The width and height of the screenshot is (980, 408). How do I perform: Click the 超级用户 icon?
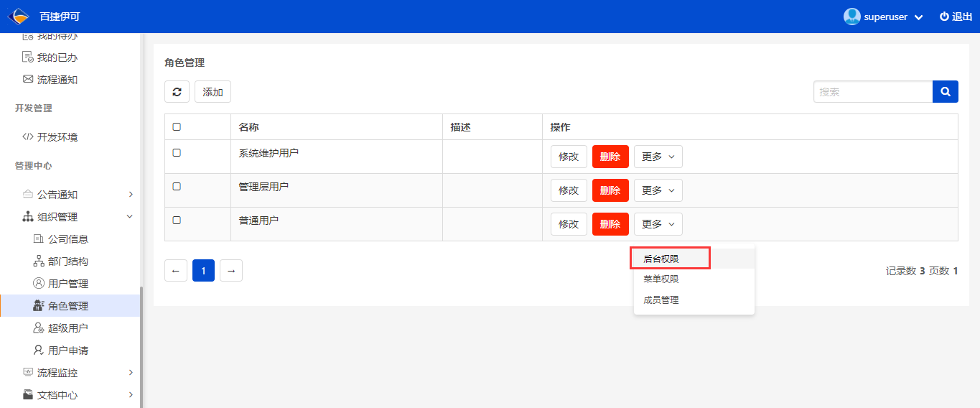click(x=39, y=328)
